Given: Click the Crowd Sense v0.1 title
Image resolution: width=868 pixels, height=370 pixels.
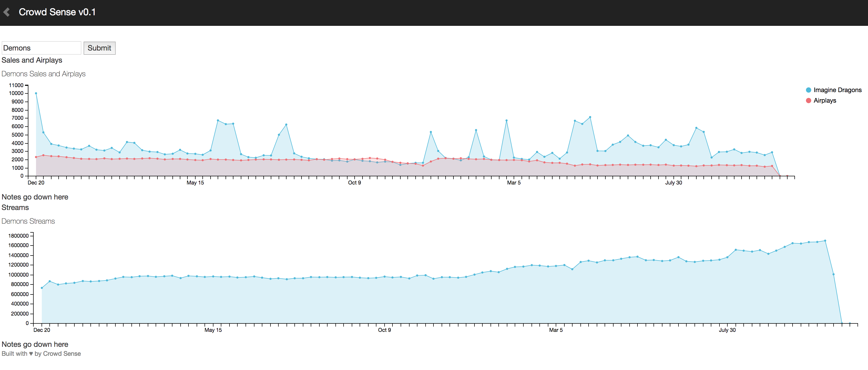Looking at the screenshot, I should (x=57, y=12).
